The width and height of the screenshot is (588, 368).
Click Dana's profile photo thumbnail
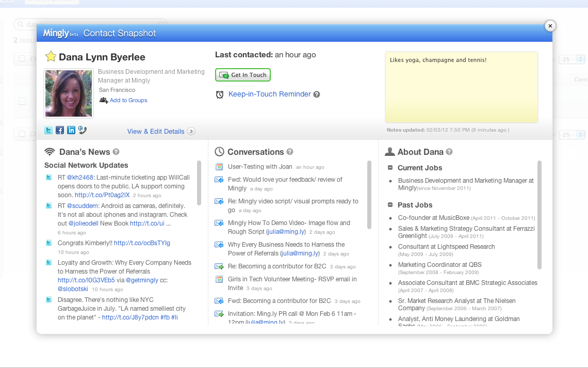(69, 93)
